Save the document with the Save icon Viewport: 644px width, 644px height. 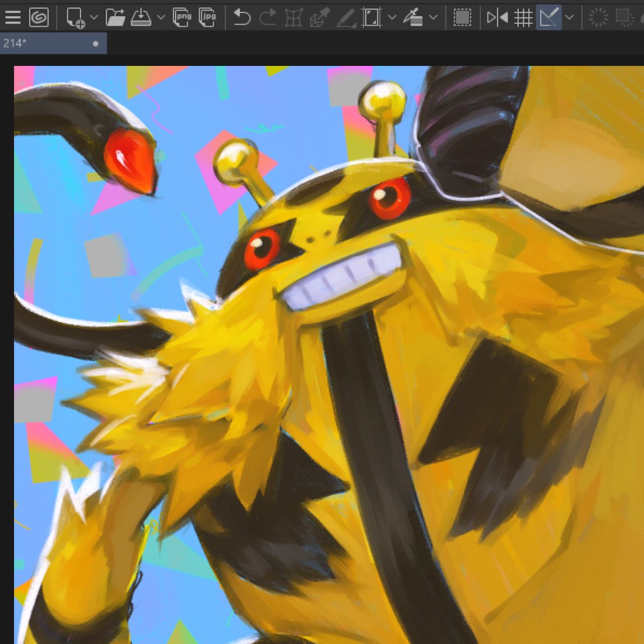pos(141,18)
